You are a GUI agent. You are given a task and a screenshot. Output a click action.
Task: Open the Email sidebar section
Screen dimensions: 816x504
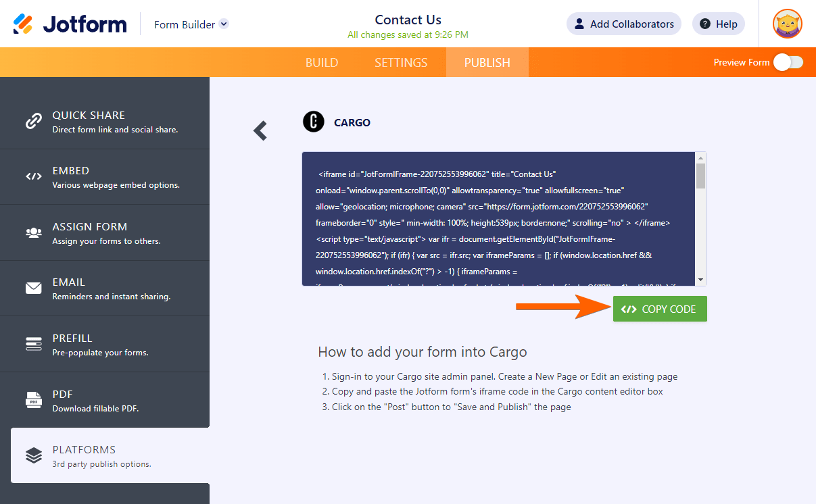tap(105, 288)
